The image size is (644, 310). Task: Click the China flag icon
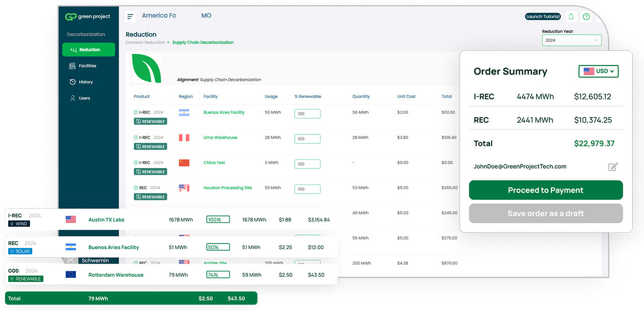(x=184, y=163)
